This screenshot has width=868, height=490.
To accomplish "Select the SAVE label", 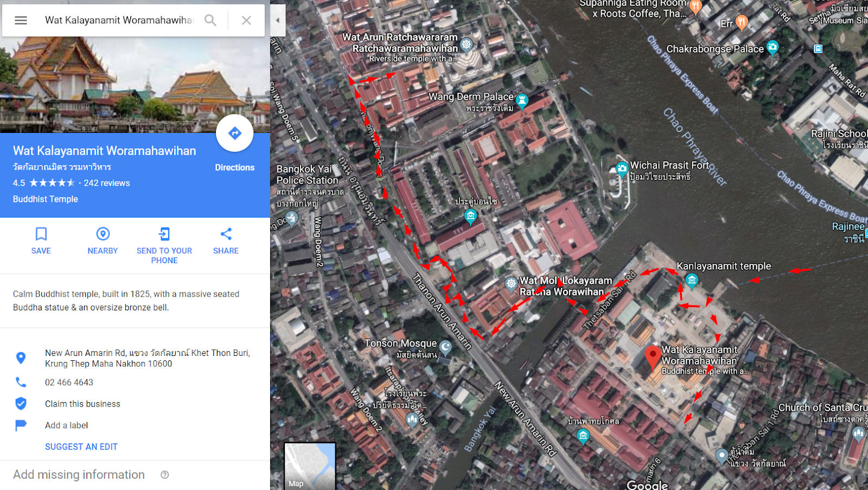I will point(41,251).
